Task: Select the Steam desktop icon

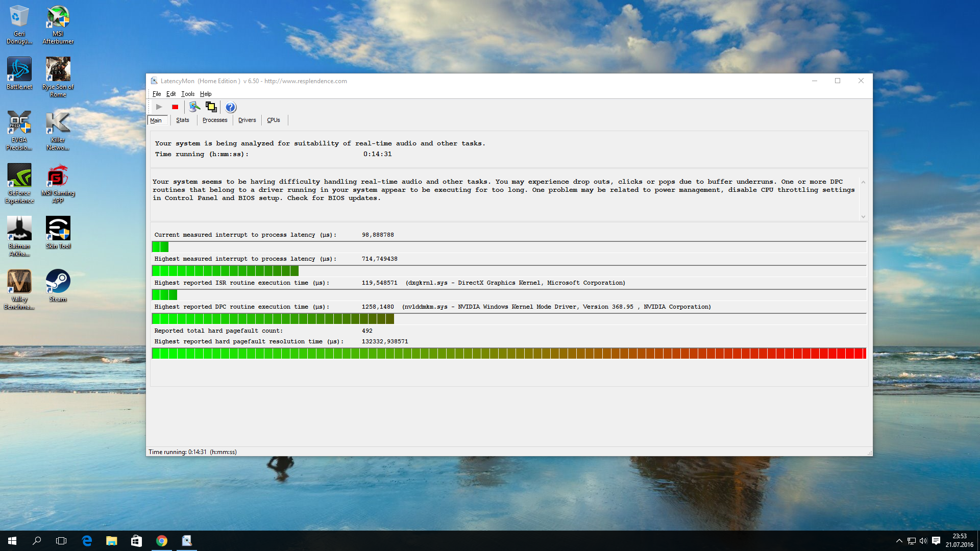Action: point(58,286)
